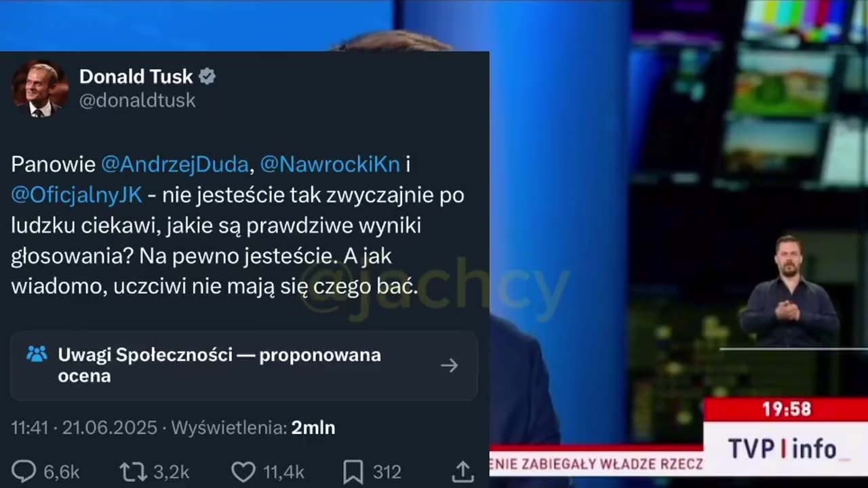Bookmark the tweet with bookmark icon

pos(353,472)
